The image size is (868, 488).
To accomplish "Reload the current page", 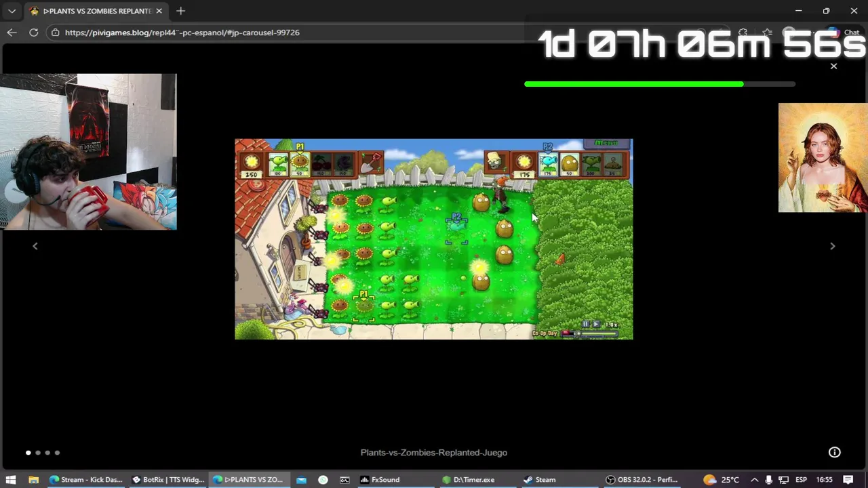I will tap(33, 32).
